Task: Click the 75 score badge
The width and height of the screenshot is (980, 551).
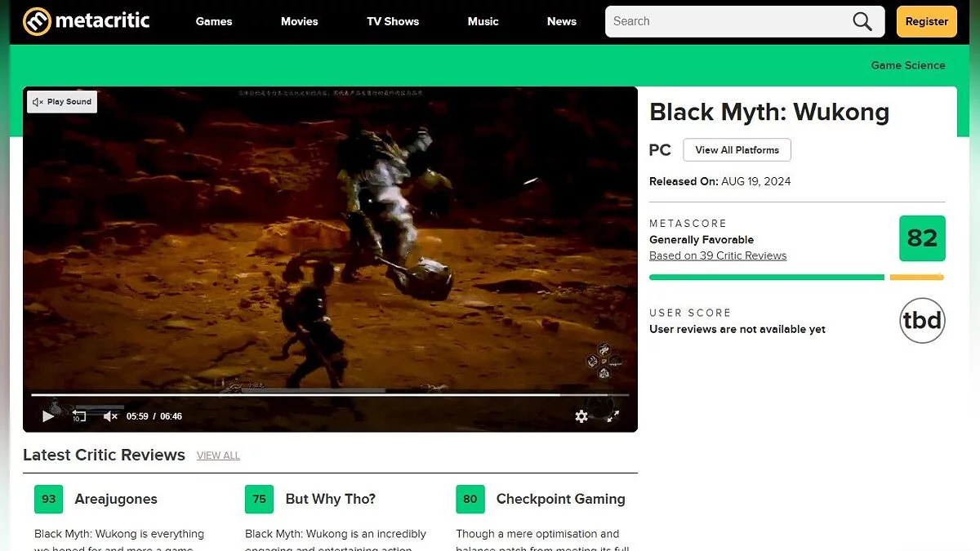Action: [x=260, y=500]
